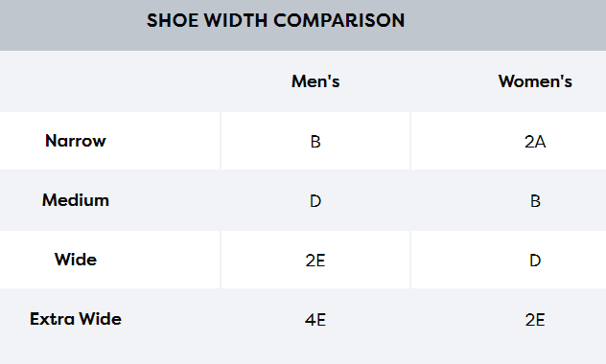Select Women's Extra Wide 2E cell

tap(508, 320)
